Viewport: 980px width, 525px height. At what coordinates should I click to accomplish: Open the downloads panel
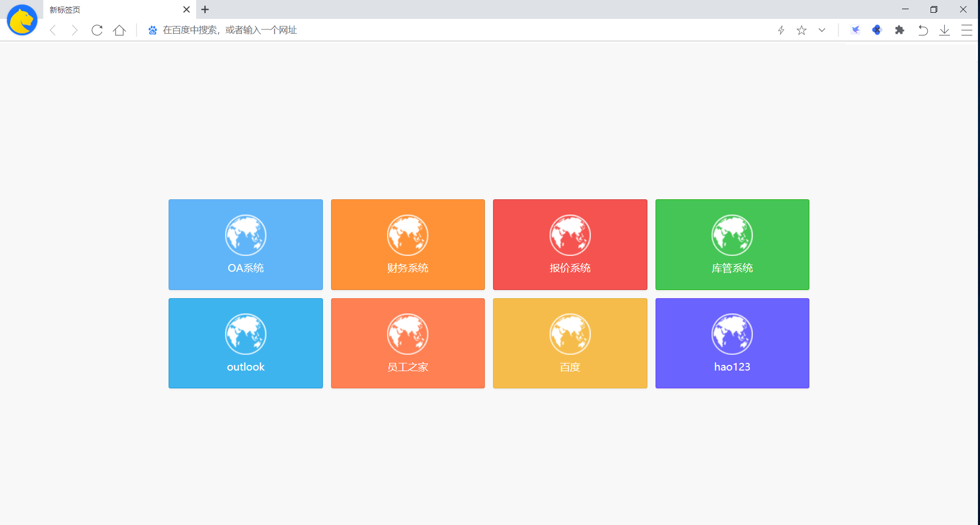(x=944, y=31)
